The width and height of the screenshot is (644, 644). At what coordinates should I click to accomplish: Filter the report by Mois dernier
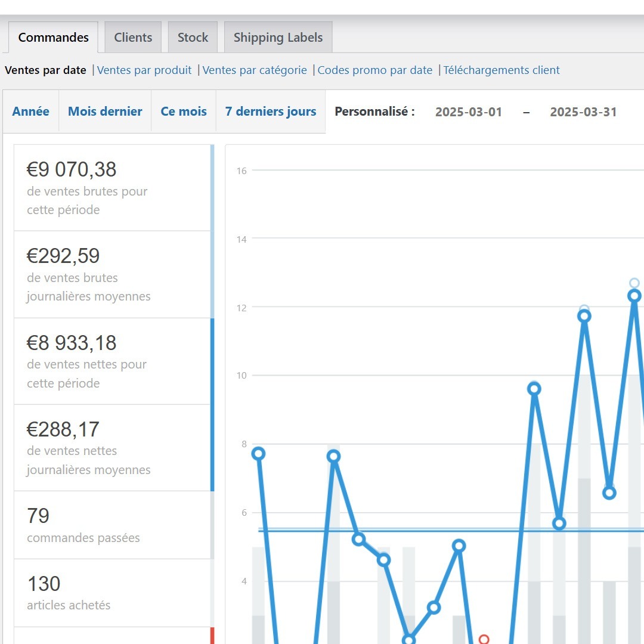105,112
